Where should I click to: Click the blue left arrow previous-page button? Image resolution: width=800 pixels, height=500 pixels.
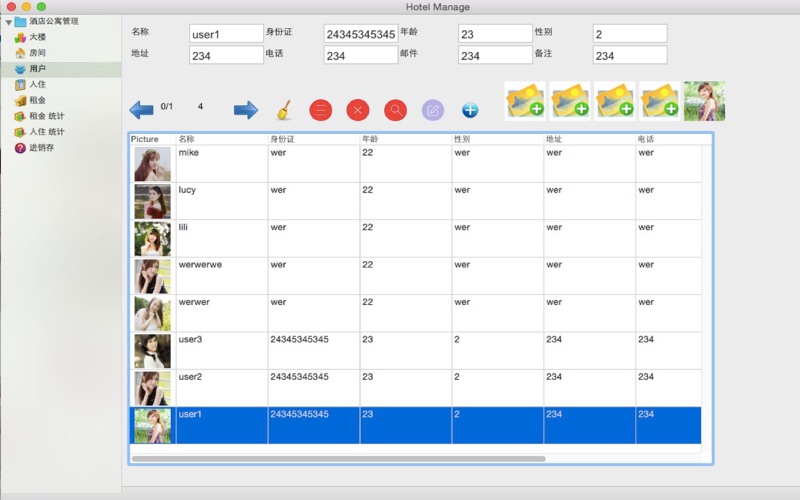[x=141, y=110]
